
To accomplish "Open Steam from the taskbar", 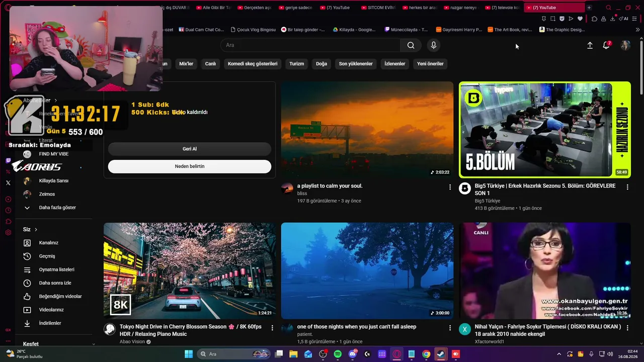I will tap(441, 354).
